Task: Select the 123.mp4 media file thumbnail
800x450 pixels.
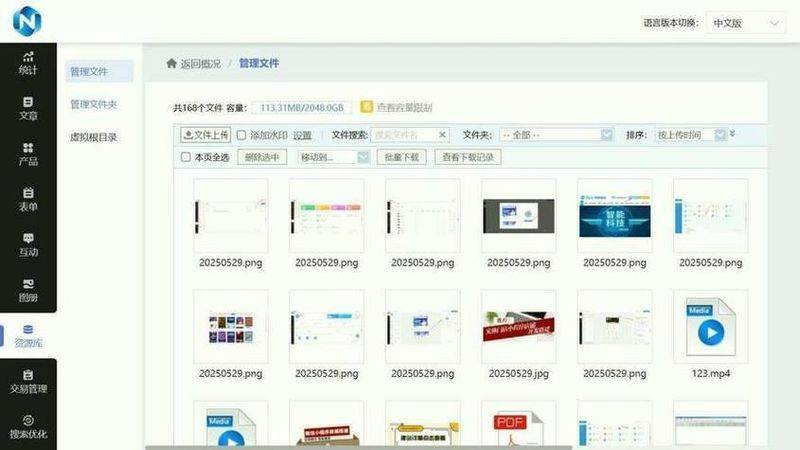Action: coord(711,327)
